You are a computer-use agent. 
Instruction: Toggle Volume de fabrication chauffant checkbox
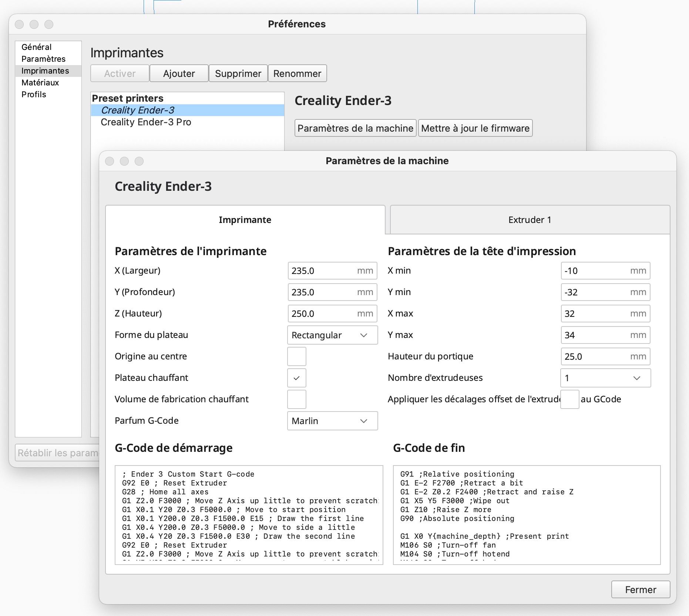[x=296, y=399]
